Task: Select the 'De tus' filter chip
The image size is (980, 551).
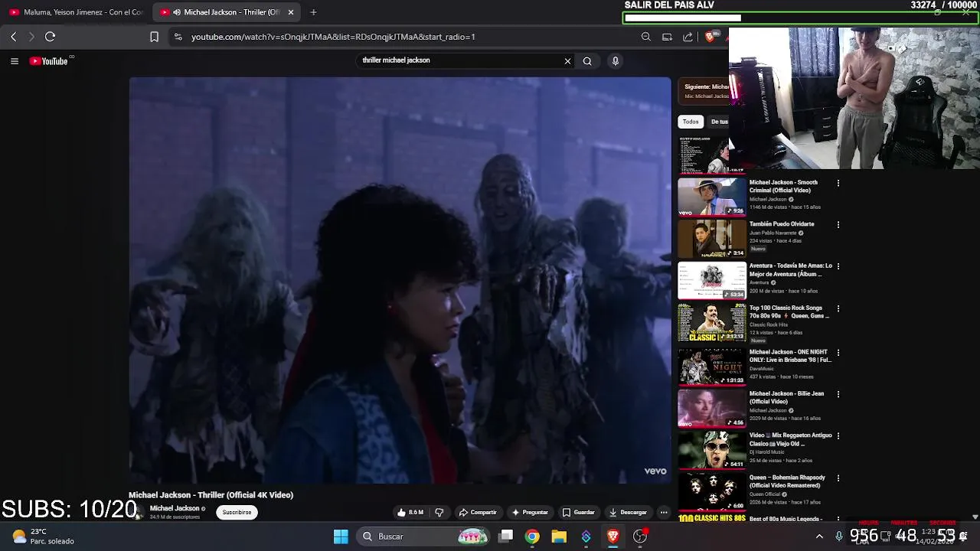Action: (x=720, y=122)
